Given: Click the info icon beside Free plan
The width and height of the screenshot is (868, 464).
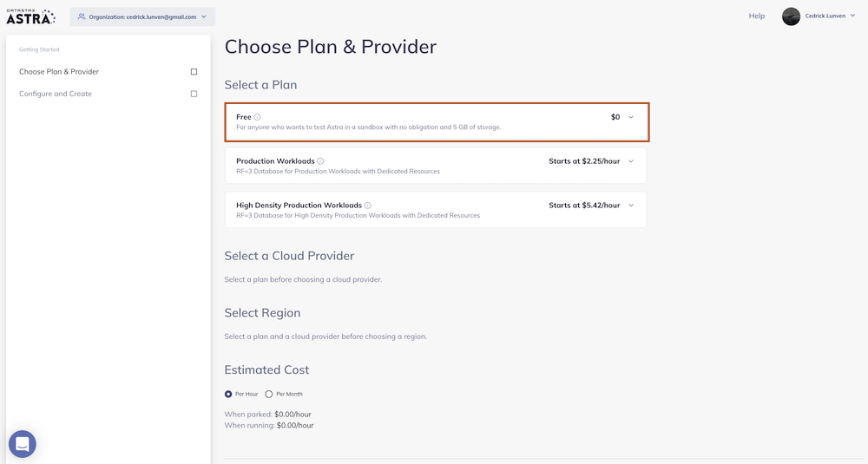Looking at the screenshot, I should (258, 117).
